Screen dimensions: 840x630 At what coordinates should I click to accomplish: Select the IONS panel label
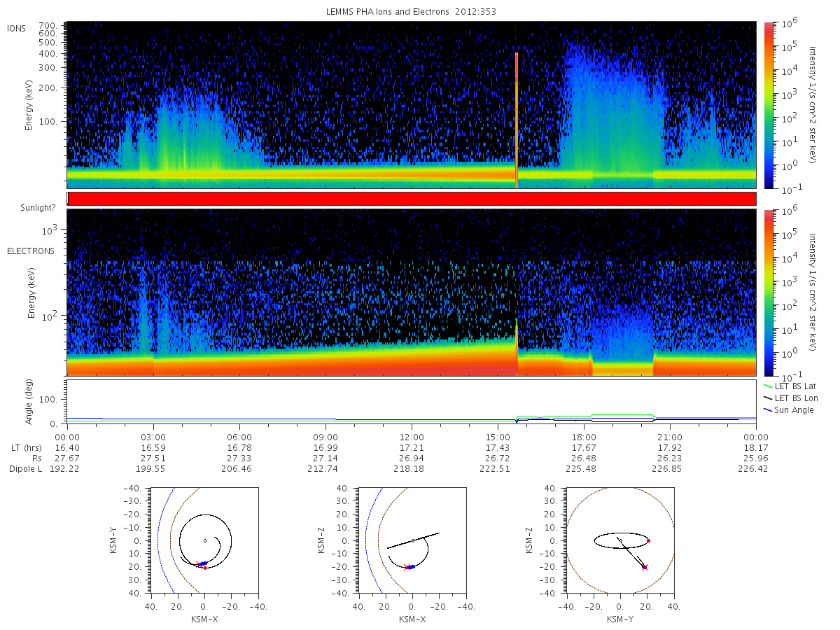[x=17, y=28]
